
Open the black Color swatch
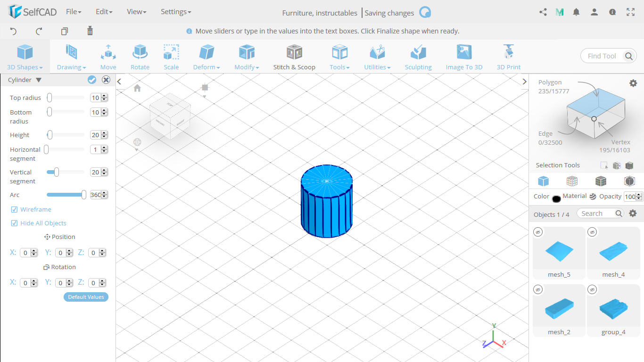click(556, 198)
